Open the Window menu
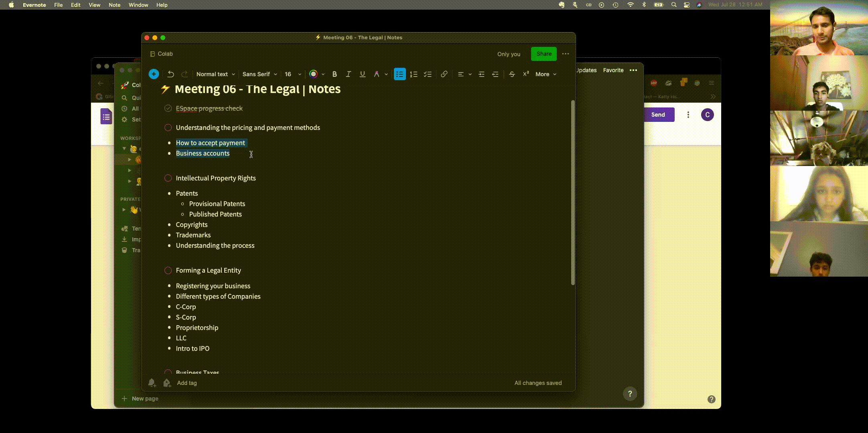 pos(138,5)
